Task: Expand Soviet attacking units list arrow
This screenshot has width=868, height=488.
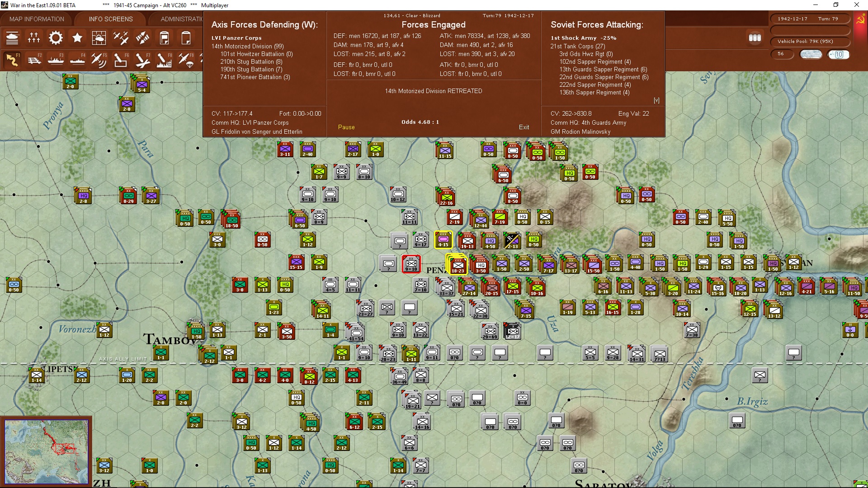Action: click(x=656, y=100)
